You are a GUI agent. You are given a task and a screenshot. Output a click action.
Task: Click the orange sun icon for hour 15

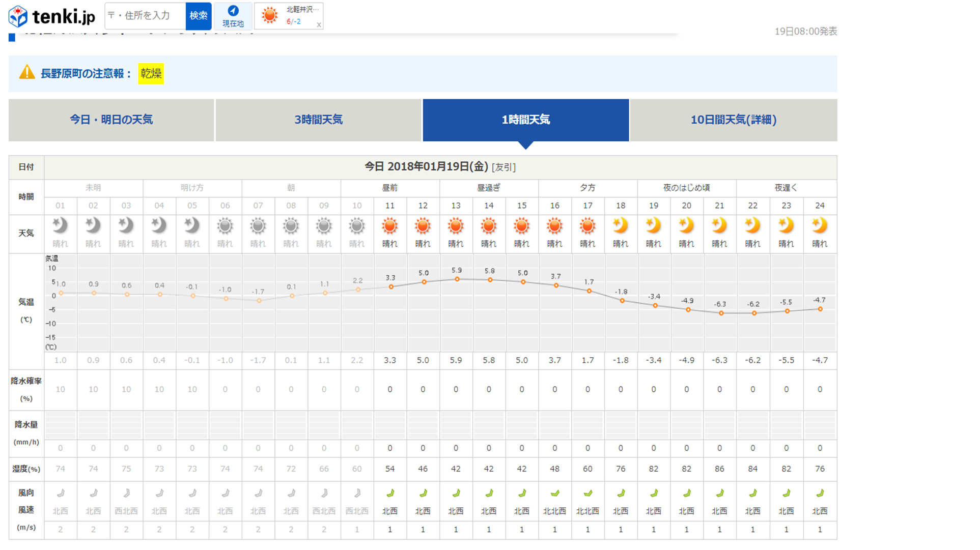click(x=522, y=225)
